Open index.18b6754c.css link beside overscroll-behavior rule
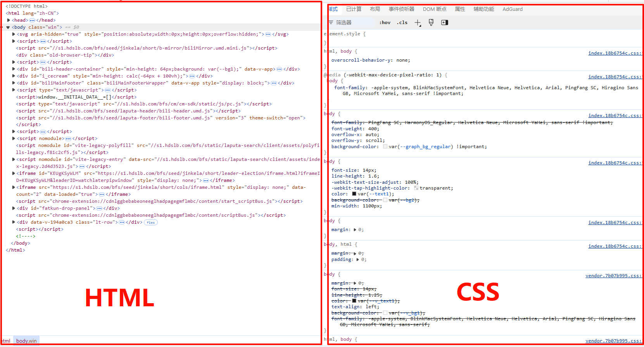Image resolution: width=644 pixels, height=347 pixels. 615,53
